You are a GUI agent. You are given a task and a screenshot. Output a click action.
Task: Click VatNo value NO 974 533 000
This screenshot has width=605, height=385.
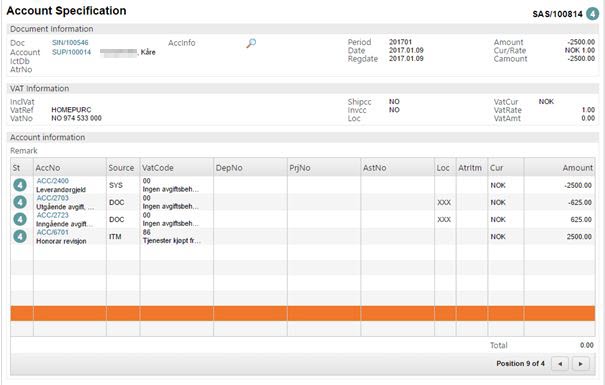76,118
